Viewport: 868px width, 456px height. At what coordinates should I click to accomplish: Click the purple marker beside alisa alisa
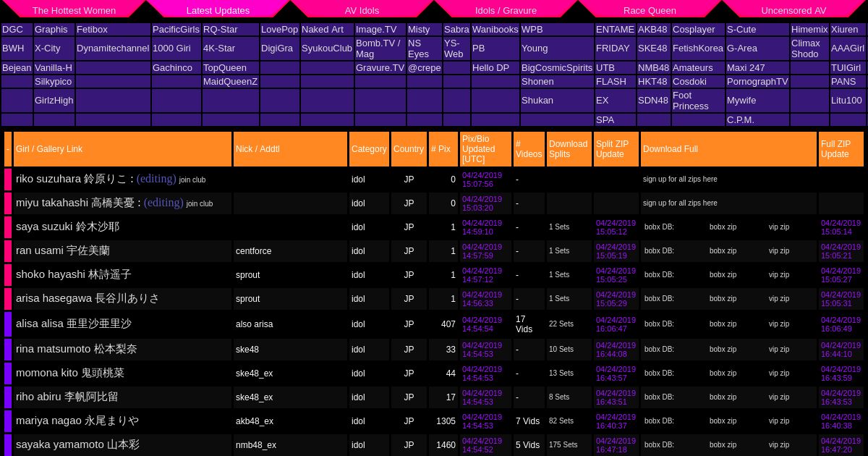pyautogui.click(x=8, y=324)
